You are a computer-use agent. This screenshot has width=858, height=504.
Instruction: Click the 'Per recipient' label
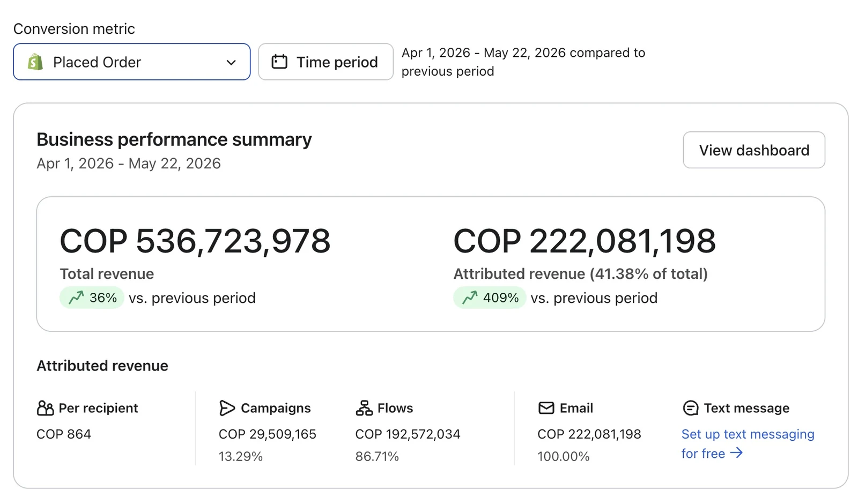click(x=98, y=409)
